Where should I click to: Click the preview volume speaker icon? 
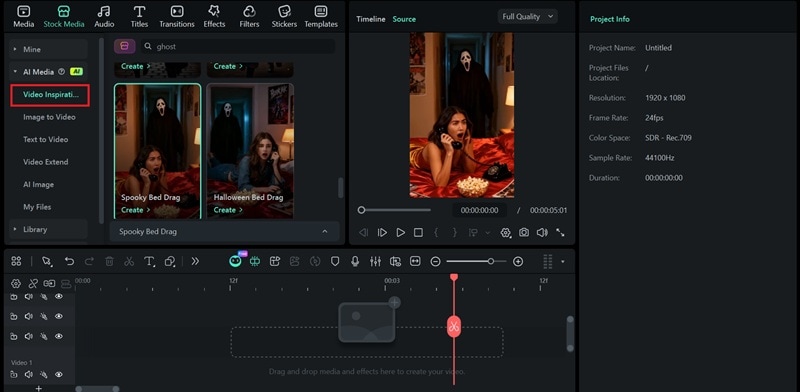[542, 232]
